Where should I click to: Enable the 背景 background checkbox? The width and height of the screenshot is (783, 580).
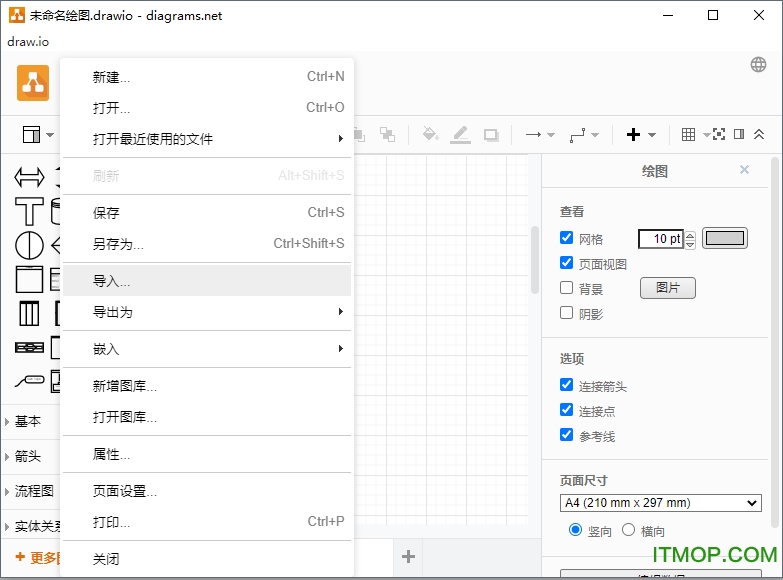pyautogui.click(x=566, y=288)
